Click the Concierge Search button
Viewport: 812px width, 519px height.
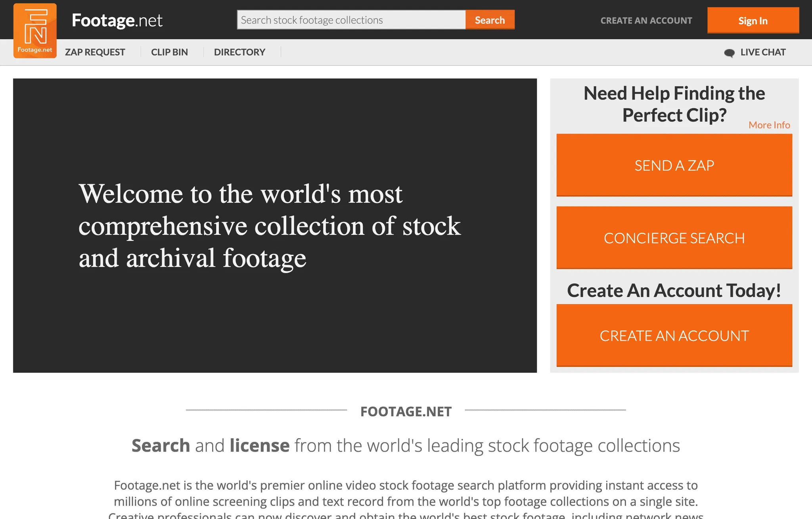(674, 238)
